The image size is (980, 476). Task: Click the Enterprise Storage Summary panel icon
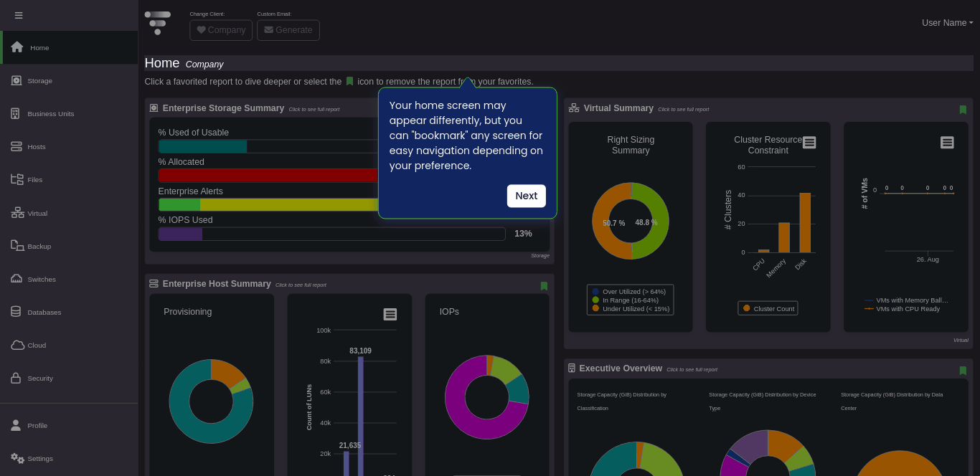154,108
